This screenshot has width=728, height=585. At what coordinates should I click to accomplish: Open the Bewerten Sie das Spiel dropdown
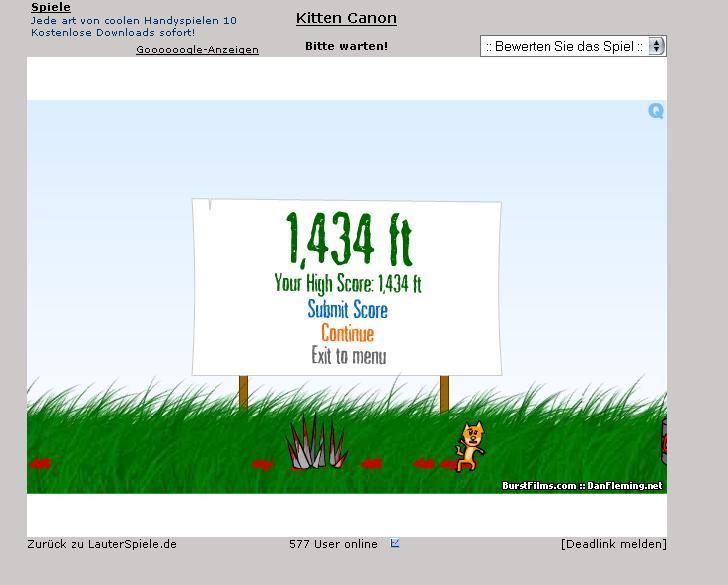573,46
